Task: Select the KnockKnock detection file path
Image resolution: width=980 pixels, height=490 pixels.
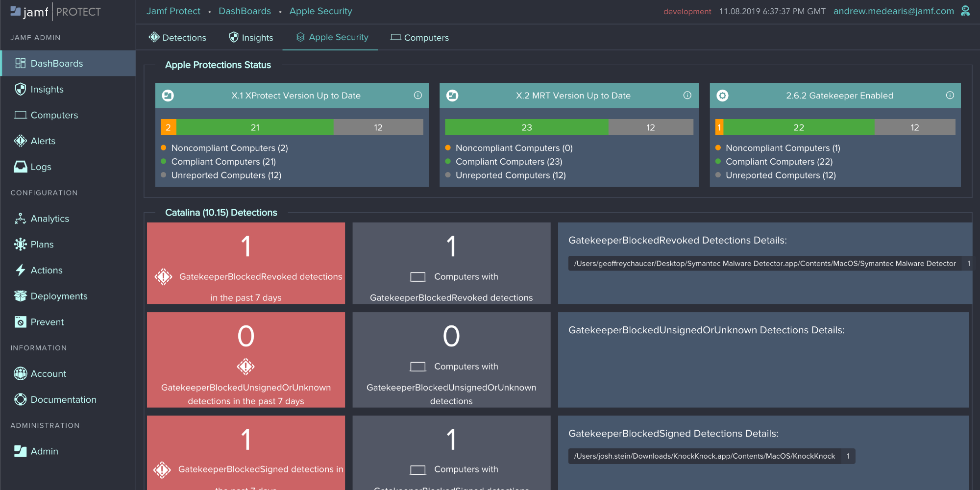Action: pos(705,456)
